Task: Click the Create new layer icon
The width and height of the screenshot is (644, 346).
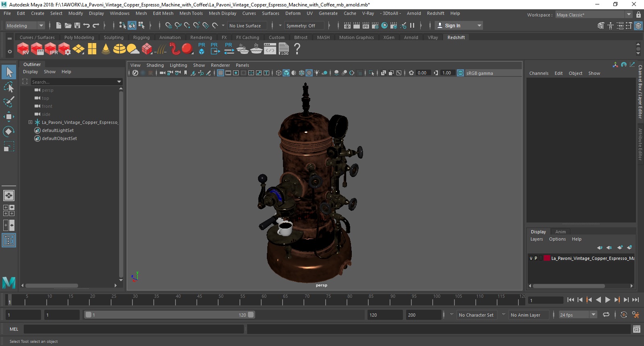Action: click(620, 247)
